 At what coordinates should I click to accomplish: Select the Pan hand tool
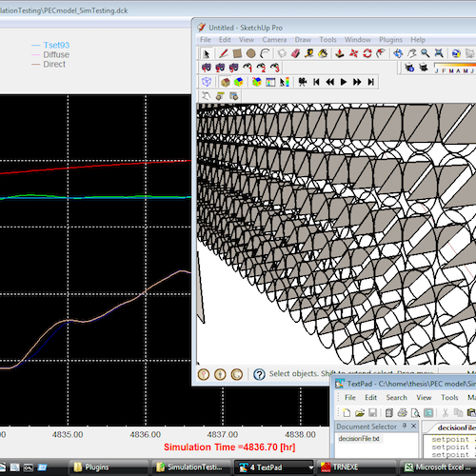point(412,53)
